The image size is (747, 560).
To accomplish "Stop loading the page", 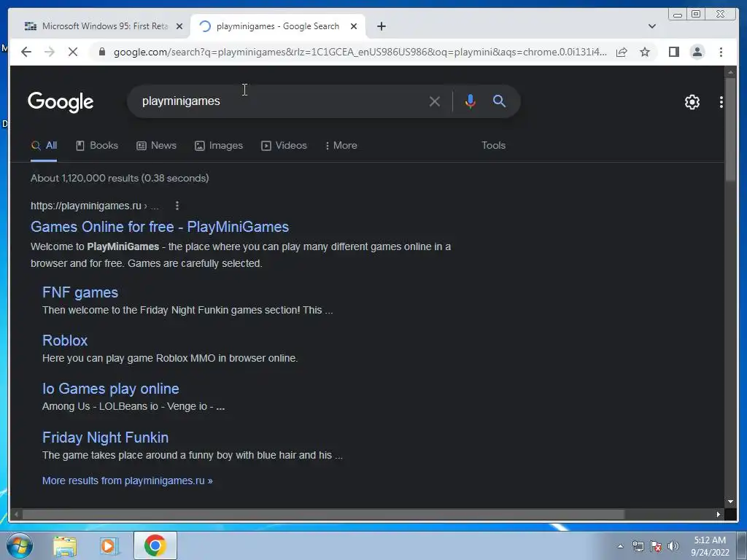I will coord(73,52).
